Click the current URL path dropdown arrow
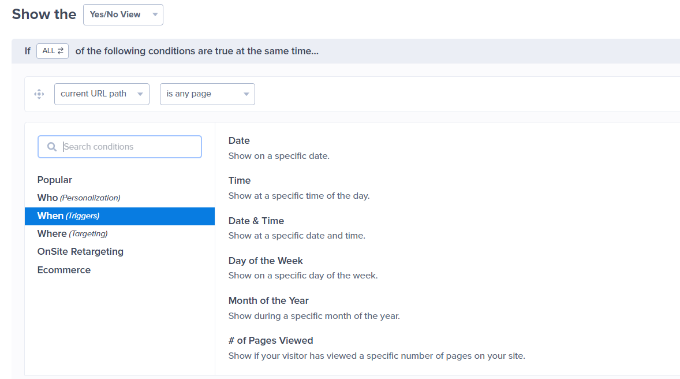This screenshot has height=379, width=680. (x=140, y=94)
